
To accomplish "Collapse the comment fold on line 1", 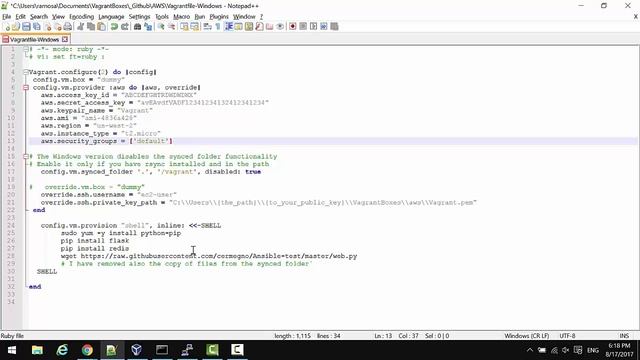I will (26, 49).
